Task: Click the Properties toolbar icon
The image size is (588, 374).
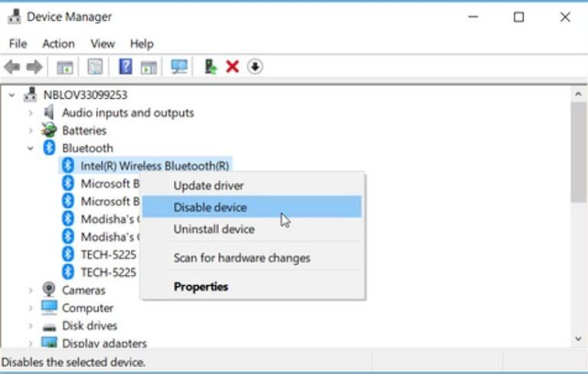Action: 95,67
